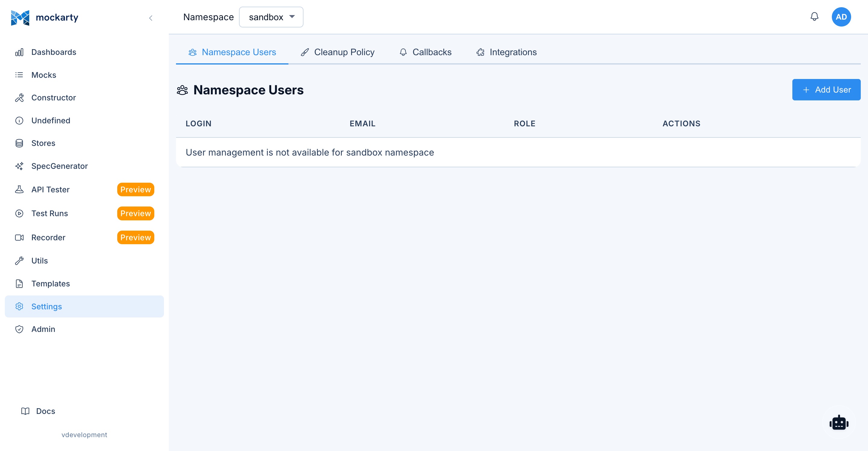Open the Undefined sidebar item
868x451 pixels.
point(84,120)
